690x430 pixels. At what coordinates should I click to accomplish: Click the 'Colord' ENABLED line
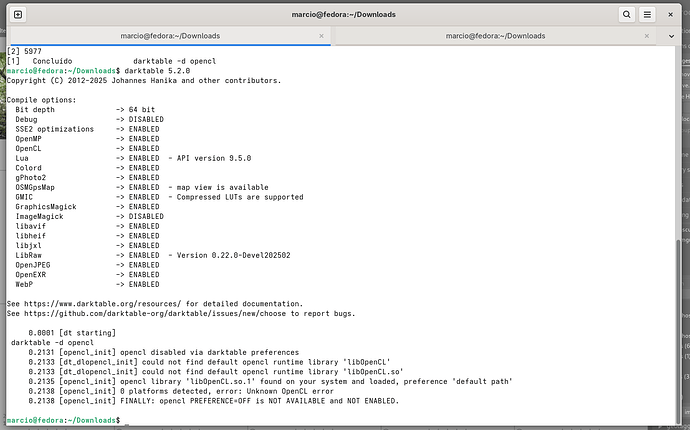[x=87, y=168]
